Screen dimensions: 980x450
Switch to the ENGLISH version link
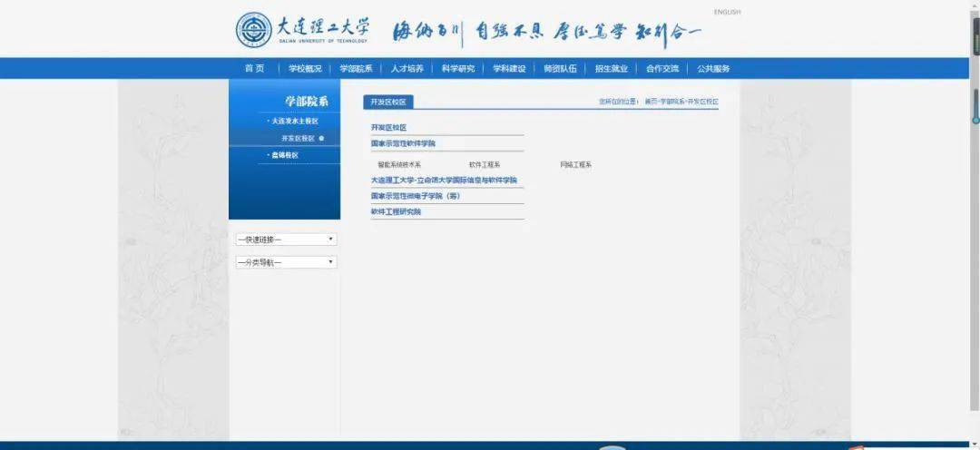pyautogui.click(x=727, y=12)
